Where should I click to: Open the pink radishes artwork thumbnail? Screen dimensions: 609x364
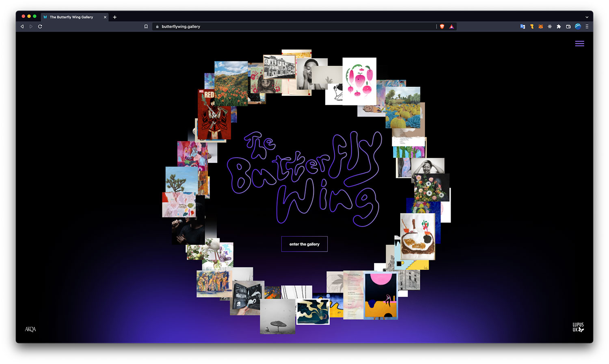click(359, 81)
